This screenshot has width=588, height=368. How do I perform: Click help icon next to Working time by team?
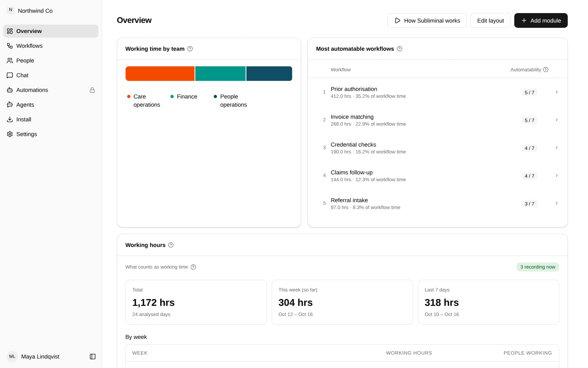[190, 49]
